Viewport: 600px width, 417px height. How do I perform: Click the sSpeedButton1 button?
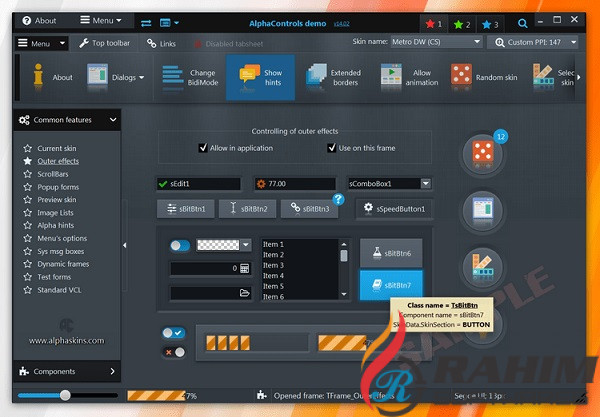click(x=395, y=208)
